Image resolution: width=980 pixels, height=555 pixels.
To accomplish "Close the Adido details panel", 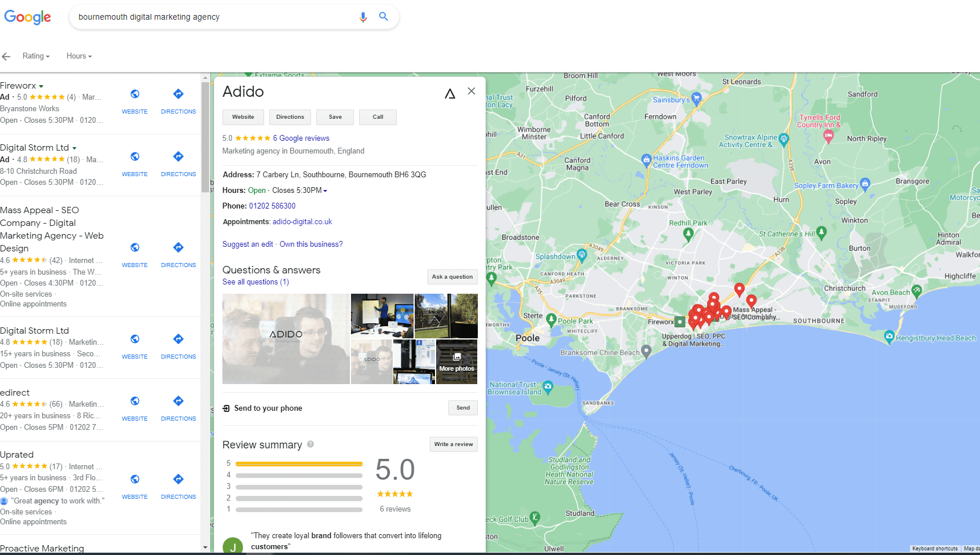I will click(471, 91).
